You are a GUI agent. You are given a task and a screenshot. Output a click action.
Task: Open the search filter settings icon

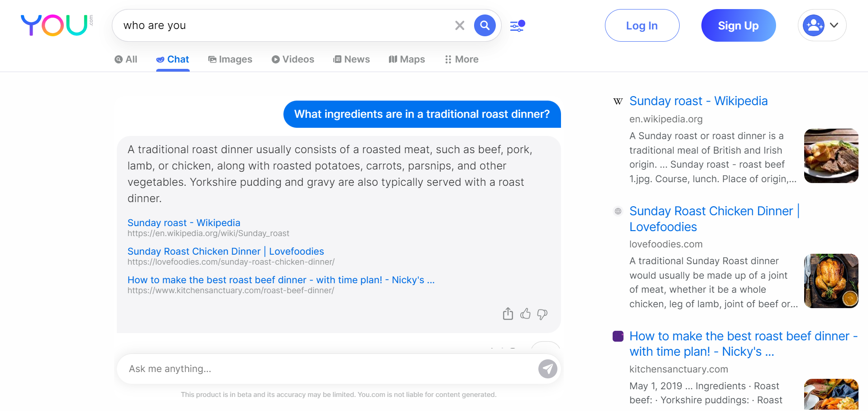point(517,26)
